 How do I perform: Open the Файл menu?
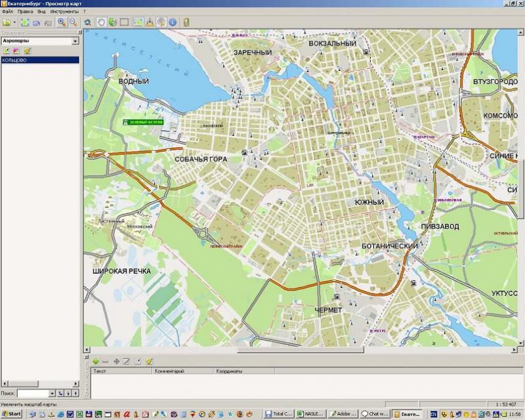click(7, 12)
